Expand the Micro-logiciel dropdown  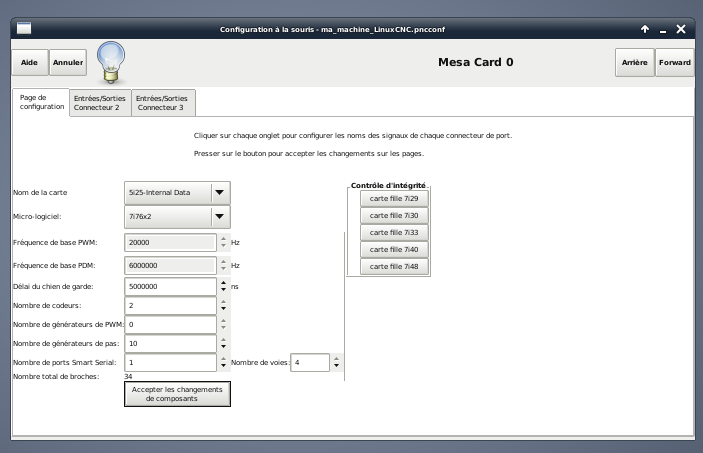(x=220, y=216)
